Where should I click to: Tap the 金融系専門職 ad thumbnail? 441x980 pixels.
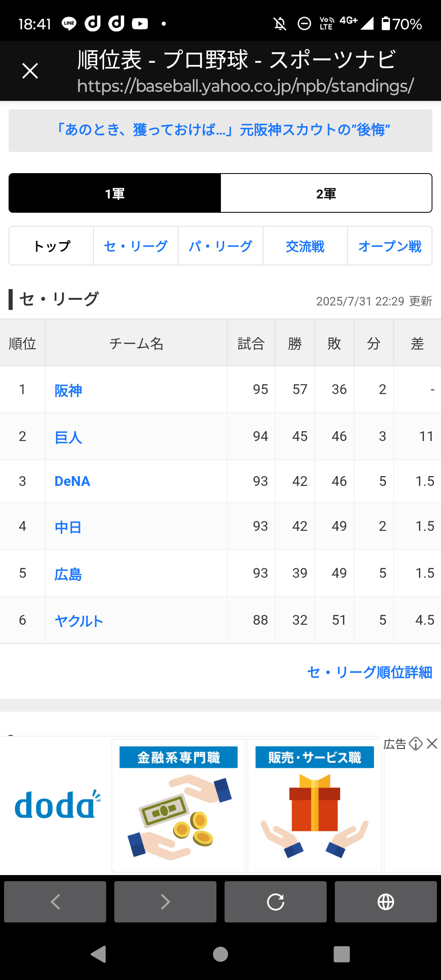click(x=178, y=805)
